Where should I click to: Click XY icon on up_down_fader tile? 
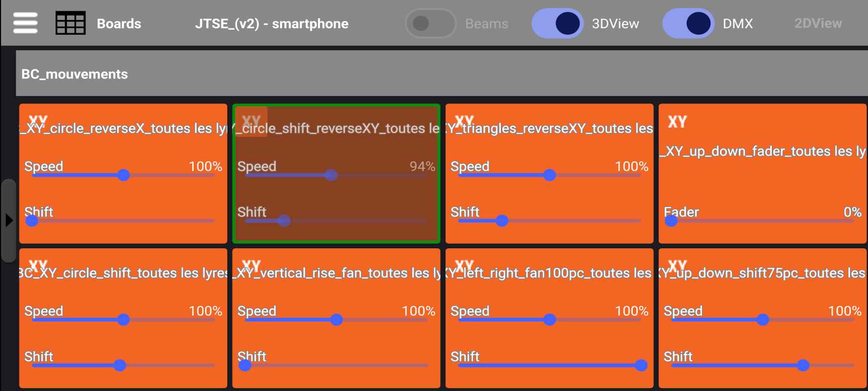[x=677, y=121]
